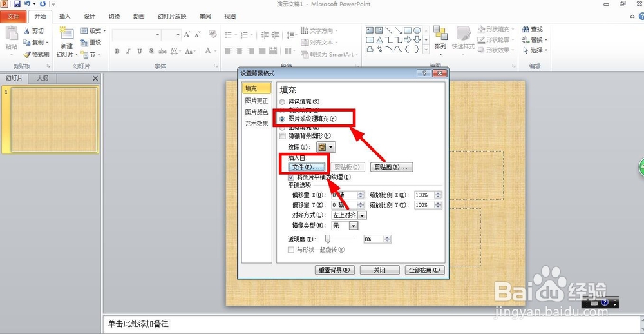Viewport: 644px width, 334px height.
Task: Click the 透明度 percentage input field
Action: point(374,239)
